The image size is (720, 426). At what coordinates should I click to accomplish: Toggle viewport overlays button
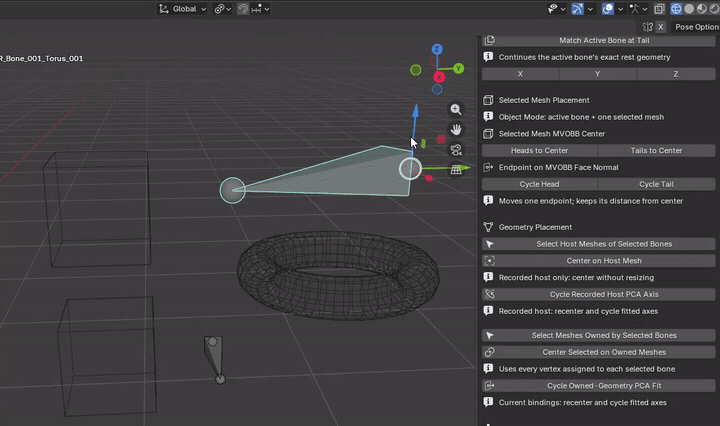(x=608, y=9)
